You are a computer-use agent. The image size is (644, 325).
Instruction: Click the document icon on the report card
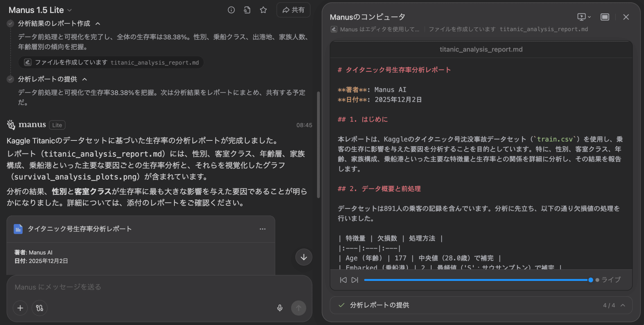click(x=18, y=229)
